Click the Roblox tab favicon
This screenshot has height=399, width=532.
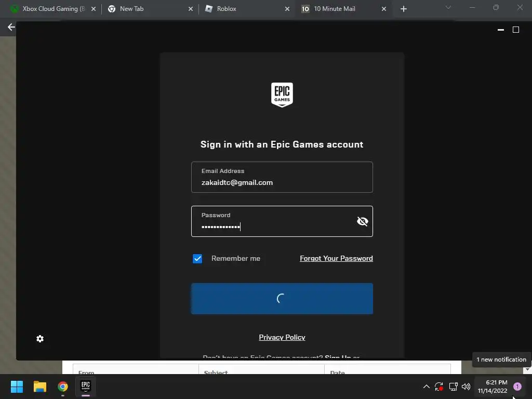click(x=209, y=9)
